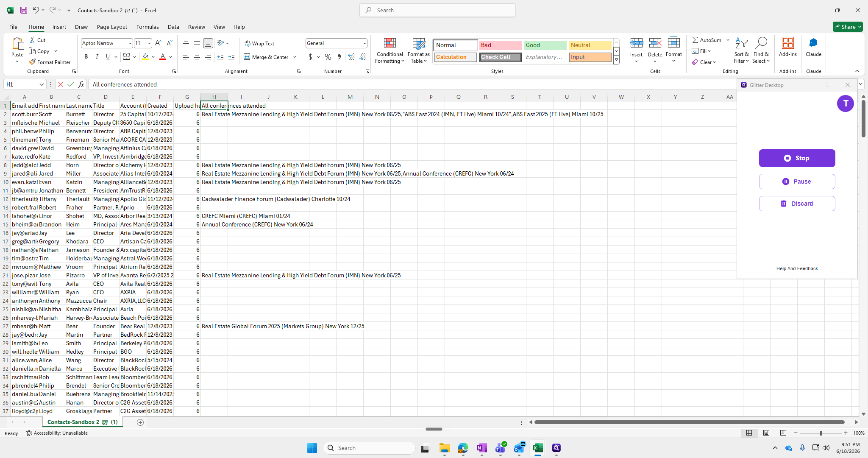Decrease font size with smaller A icon

[169, 43]
